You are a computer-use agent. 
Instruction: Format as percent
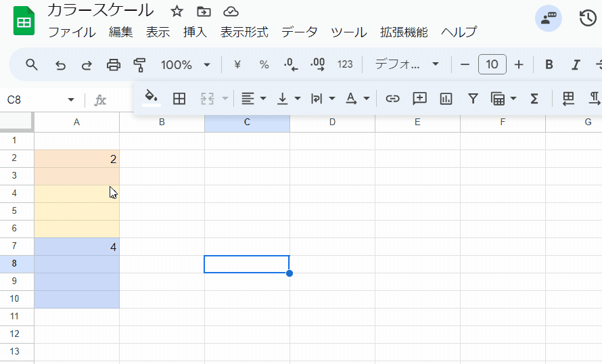264,64
